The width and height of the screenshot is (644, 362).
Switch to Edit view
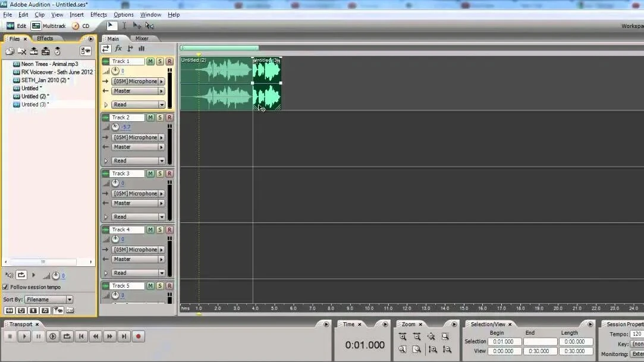17,26
